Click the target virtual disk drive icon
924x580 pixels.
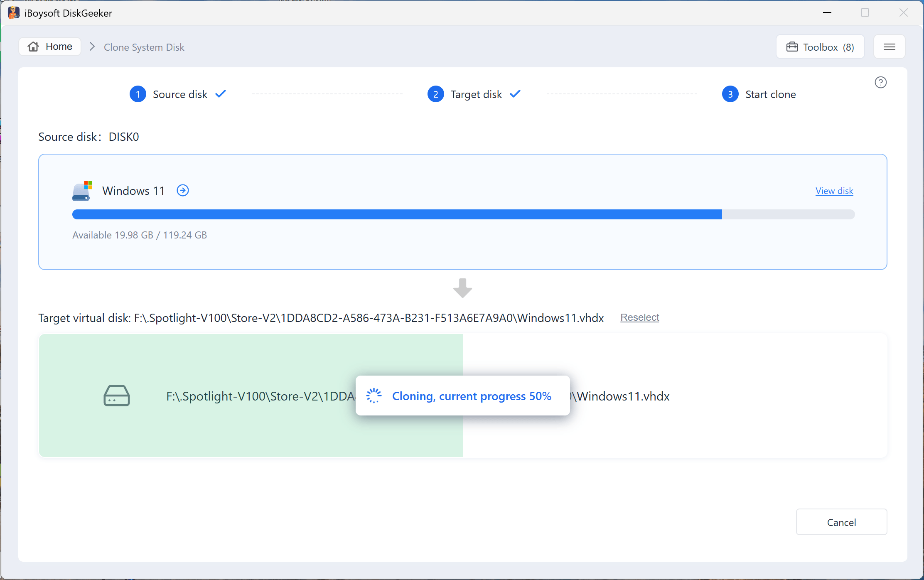coord(116,396)
